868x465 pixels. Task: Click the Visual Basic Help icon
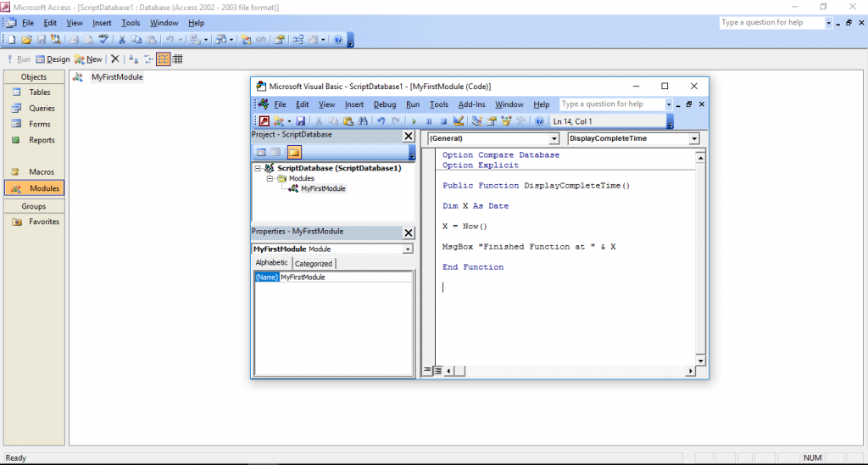click(x=539, y=121)
